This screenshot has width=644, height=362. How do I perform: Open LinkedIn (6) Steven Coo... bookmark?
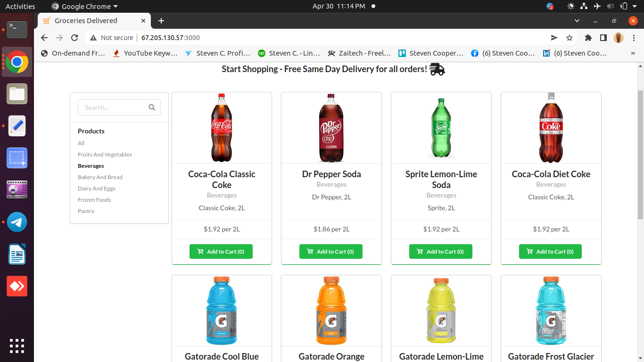click(x=575, y=53)
